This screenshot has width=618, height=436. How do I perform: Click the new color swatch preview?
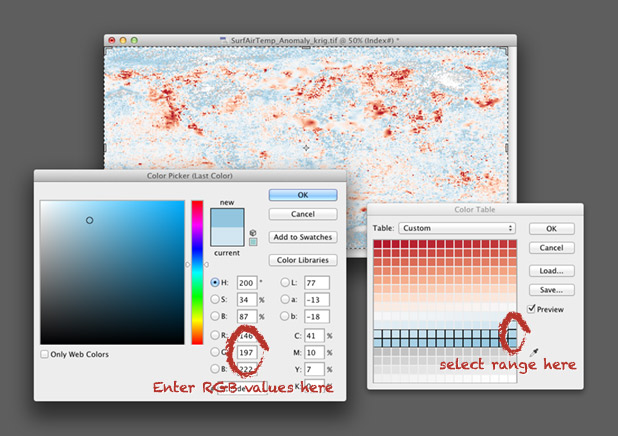(x=227, y=218)
